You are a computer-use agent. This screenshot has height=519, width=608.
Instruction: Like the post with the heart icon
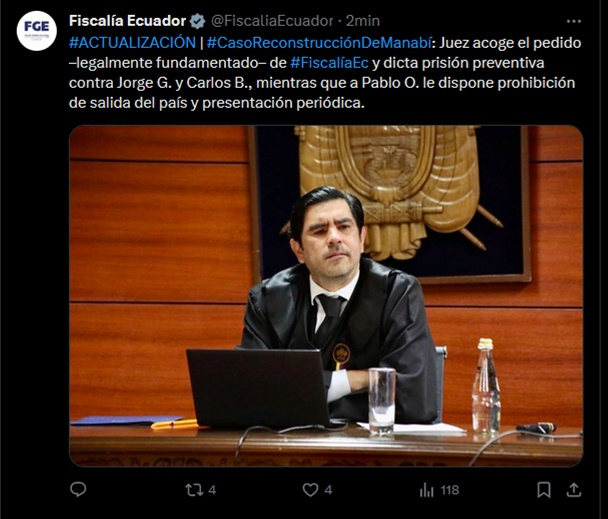310,490
